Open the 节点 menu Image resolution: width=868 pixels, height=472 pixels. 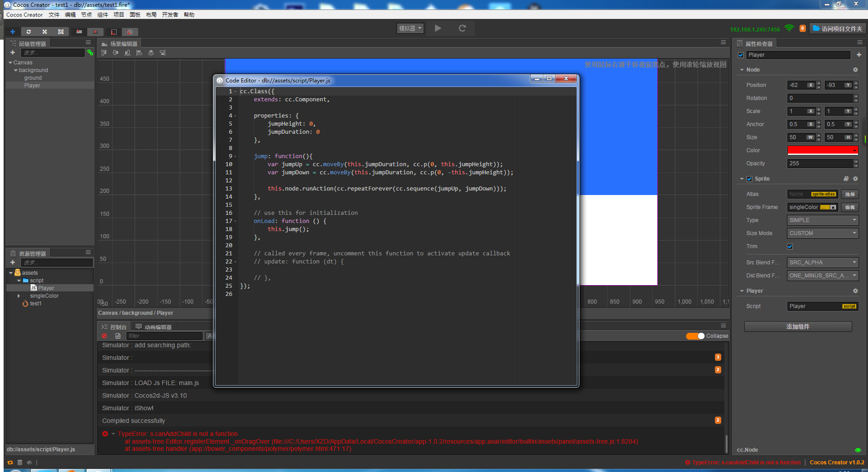click(x=86, y=15)
